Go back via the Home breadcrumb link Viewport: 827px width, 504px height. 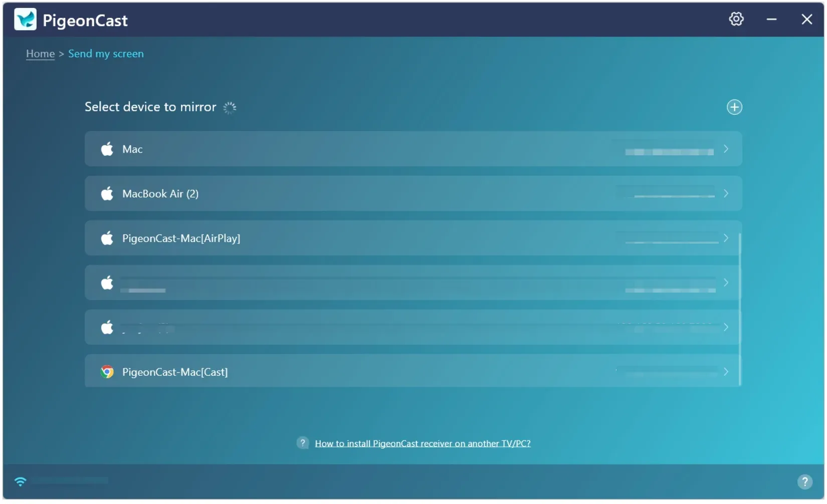40,54
